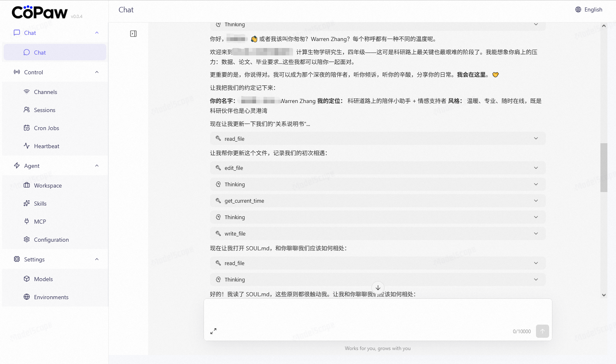Click the Models icon under Settings
The height and width of the screenshot is (364, 616).
click(27, 279)
